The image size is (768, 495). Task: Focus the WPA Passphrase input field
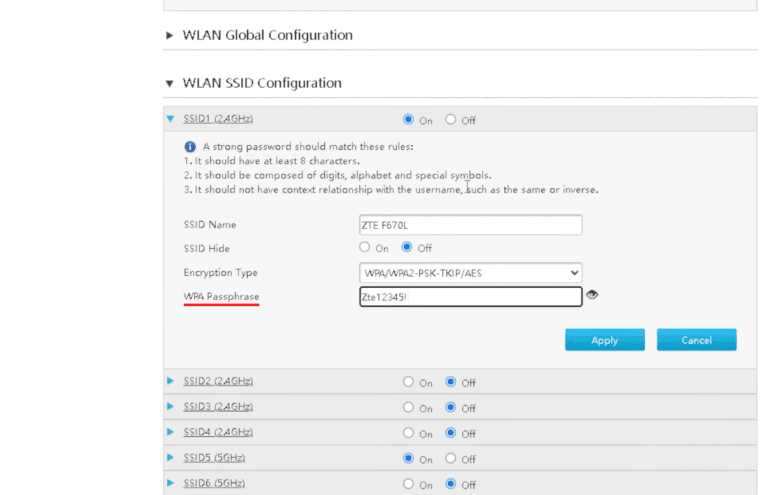pos(470,297)
